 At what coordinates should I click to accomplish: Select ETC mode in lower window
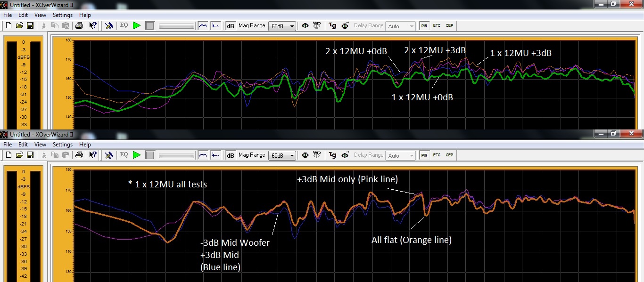pyautogui.click(x=437, y=155)
